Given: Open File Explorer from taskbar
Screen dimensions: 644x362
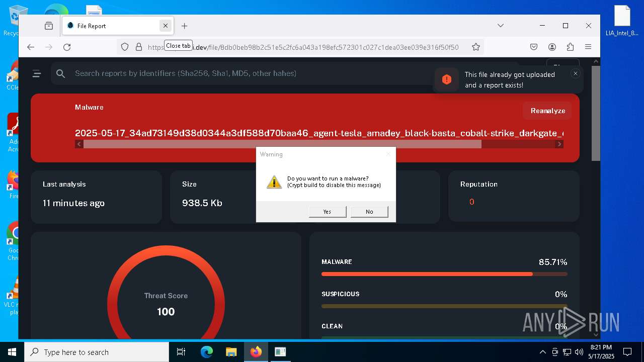Looking at the screenshot, I should point(231,352).
